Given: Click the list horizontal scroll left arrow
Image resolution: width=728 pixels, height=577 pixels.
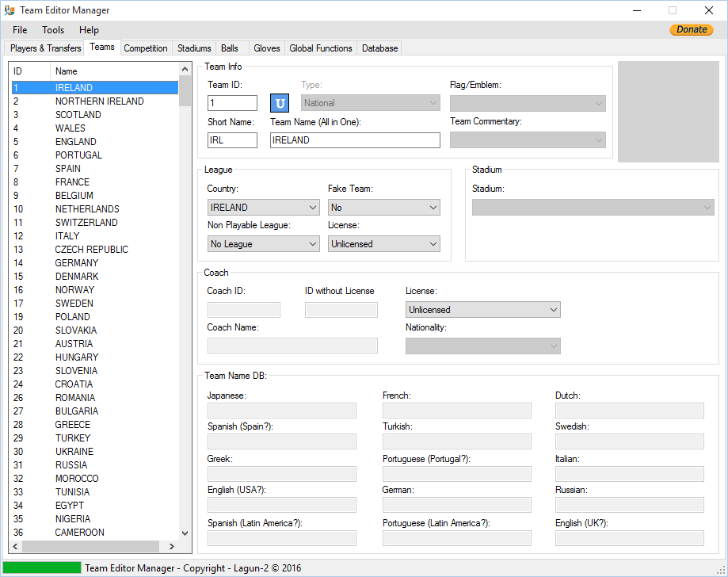Looking at the screenshot, I should 15,546.
